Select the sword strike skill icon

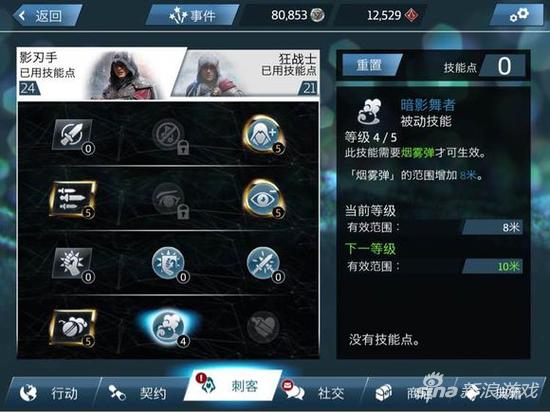point(72,134)
